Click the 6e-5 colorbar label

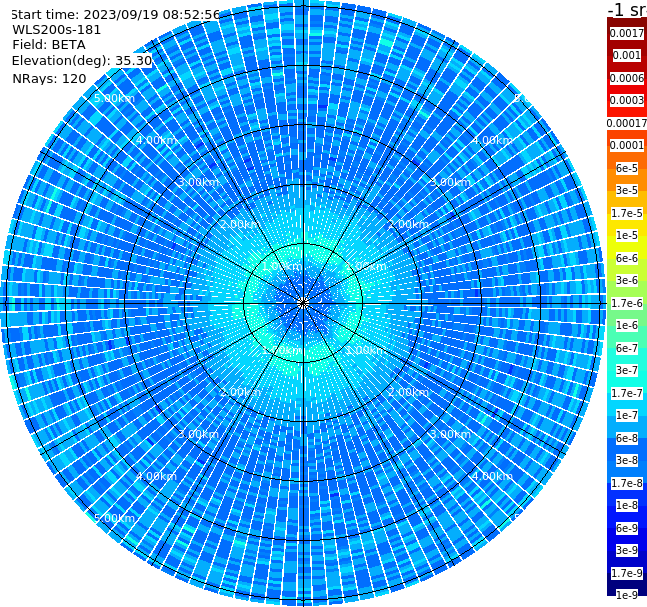[x=627, y=168]
